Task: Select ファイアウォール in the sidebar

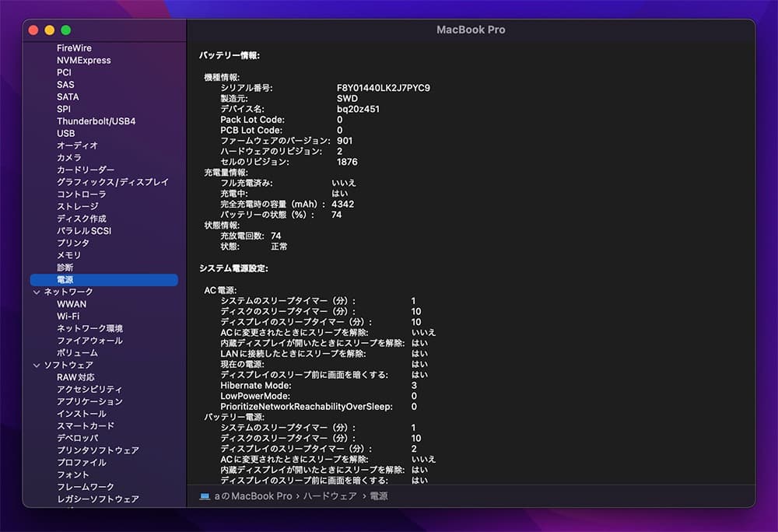Action: 89,341
